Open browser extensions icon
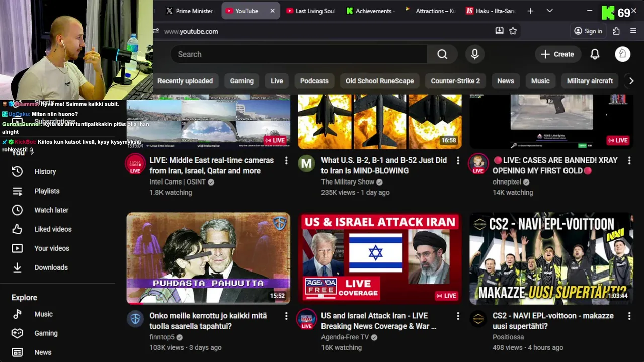Viewport: 644px width, 362px height. coord(616,31)
